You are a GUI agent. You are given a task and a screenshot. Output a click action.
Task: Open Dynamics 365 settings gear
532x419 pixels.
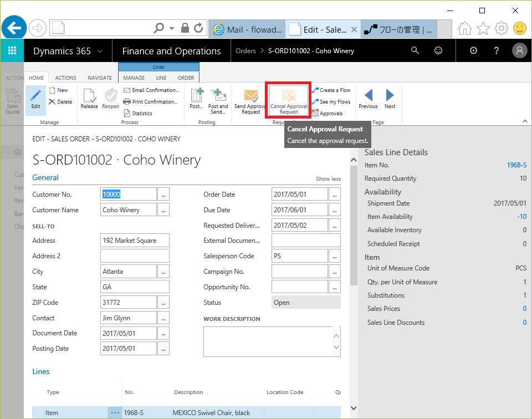[473, 50]
